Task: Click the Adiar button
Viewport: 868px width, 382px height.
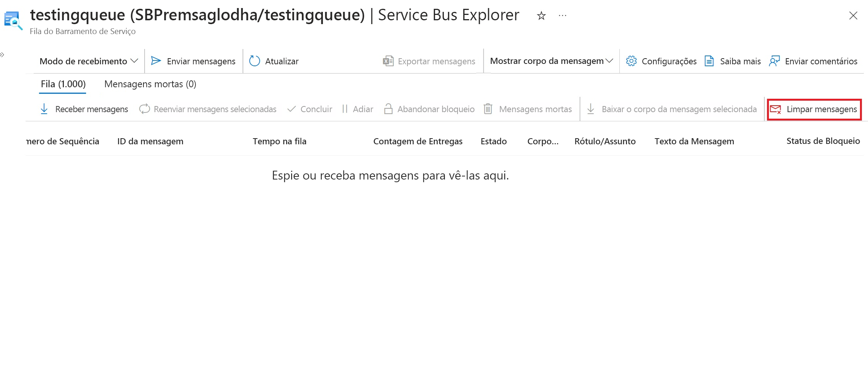Action: pyautogui.click(x=358, y=109)
